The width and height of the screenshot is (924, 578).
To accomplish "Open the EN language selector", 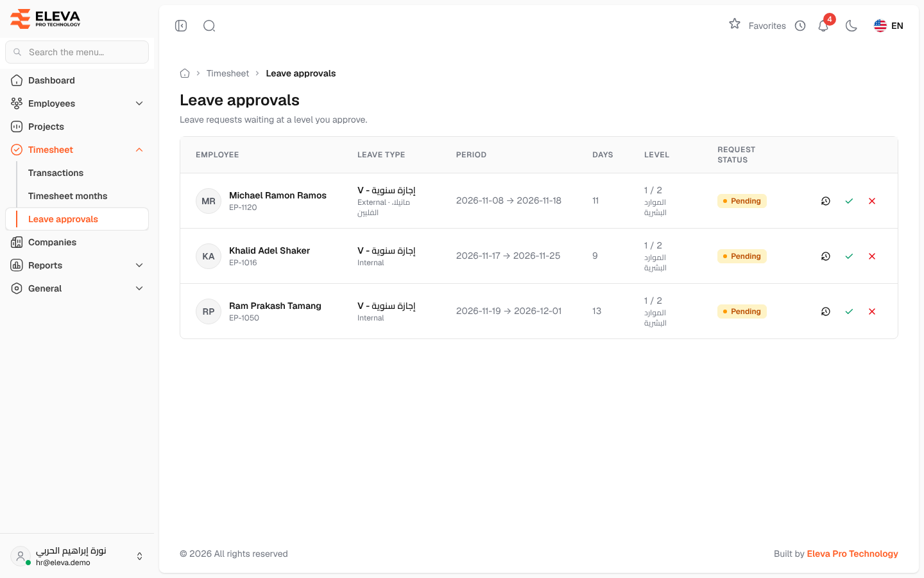I will 889,26.
